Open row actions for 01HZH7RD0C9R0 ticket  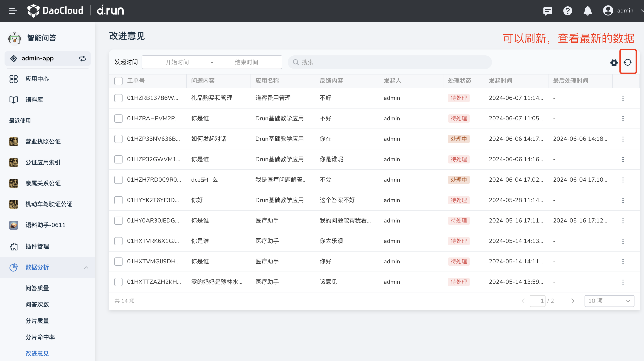[623, 180]
